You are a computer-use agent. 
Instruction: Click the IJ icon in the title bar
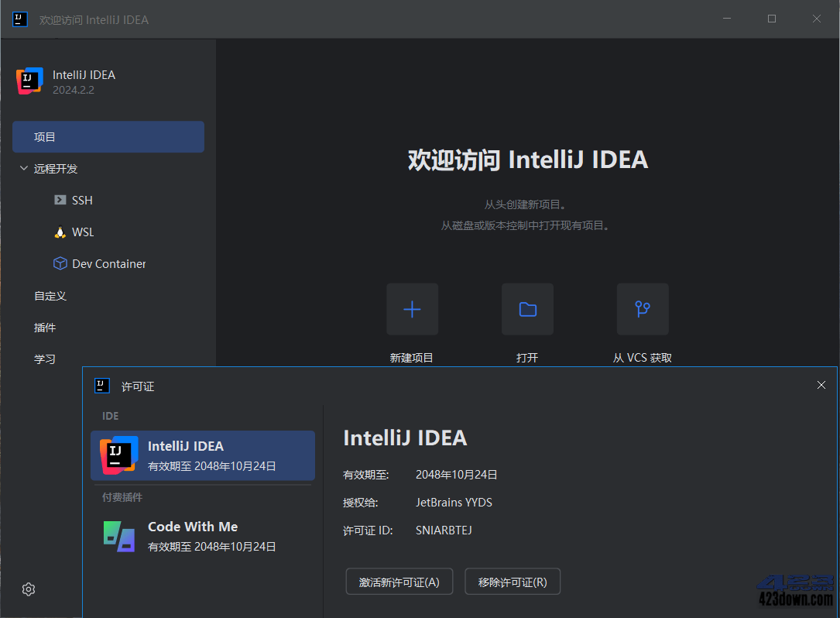pyautogui.click(x=19, y=19)
